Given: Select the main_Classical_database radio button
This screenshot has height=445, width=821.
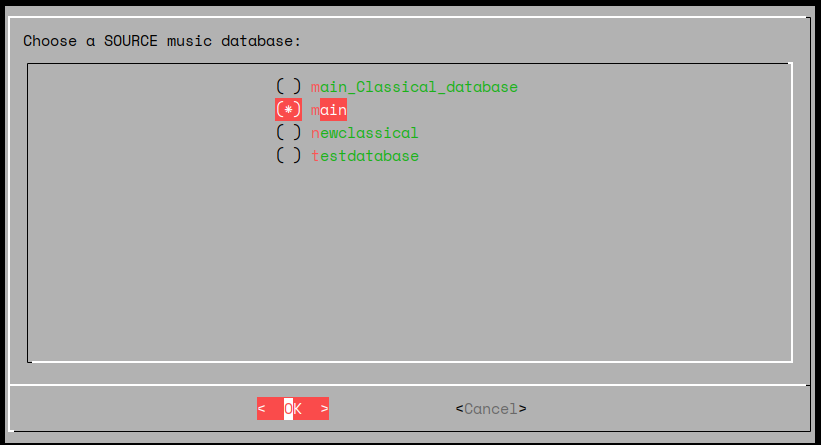Looking at the screenshot, I should click(288, 87).
